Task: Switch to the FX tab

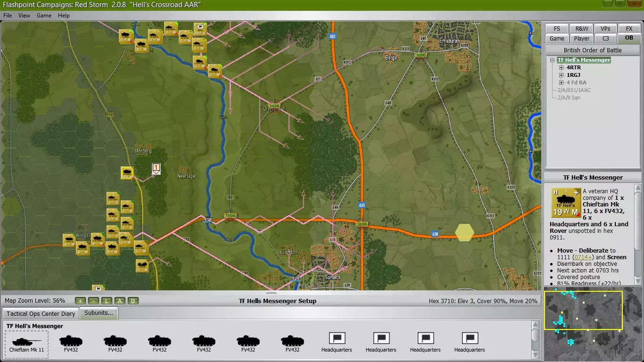Action: [x=629, y=28]
